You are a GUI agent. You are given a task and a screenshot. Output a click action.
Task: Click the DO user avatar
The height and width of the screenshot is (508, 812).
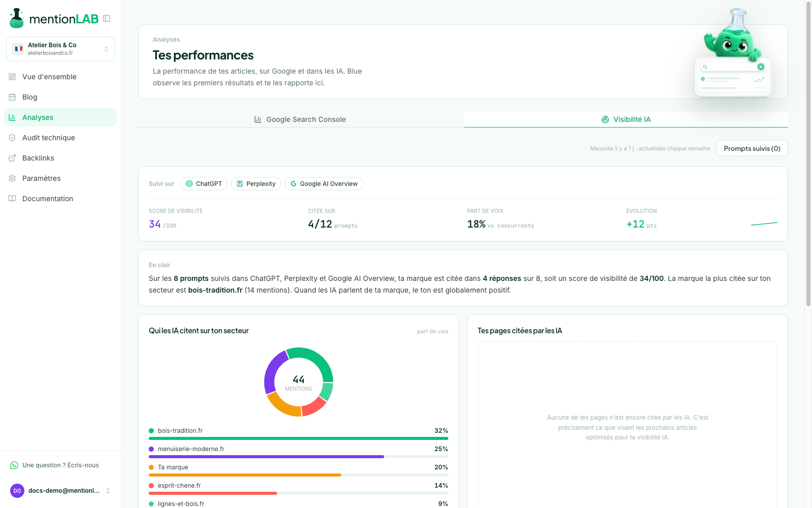17,491
